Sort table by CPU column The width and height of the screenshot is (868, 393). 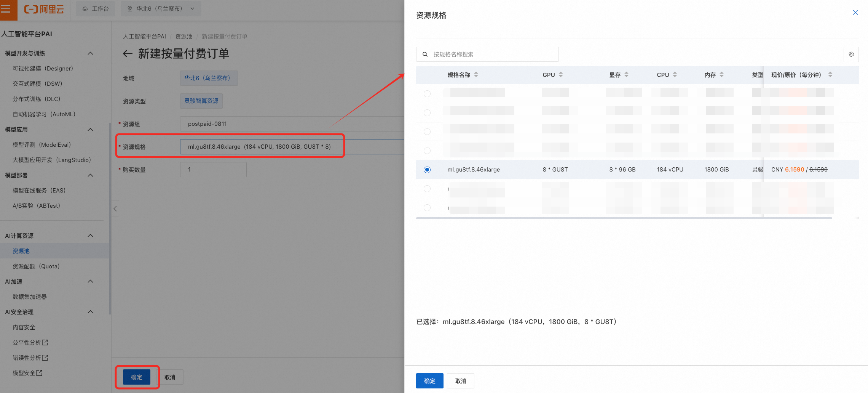point(675,75)
